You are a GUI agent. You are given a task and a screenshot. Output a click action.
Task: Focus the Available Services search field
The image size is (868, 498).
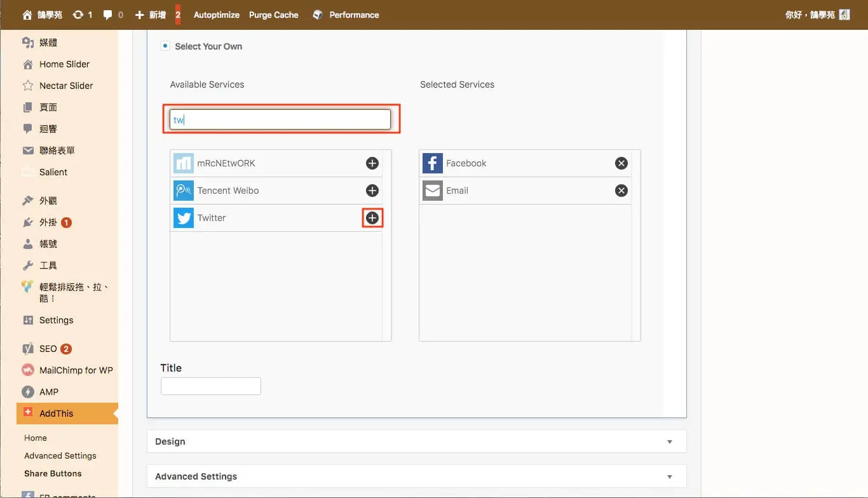(280, 119)
